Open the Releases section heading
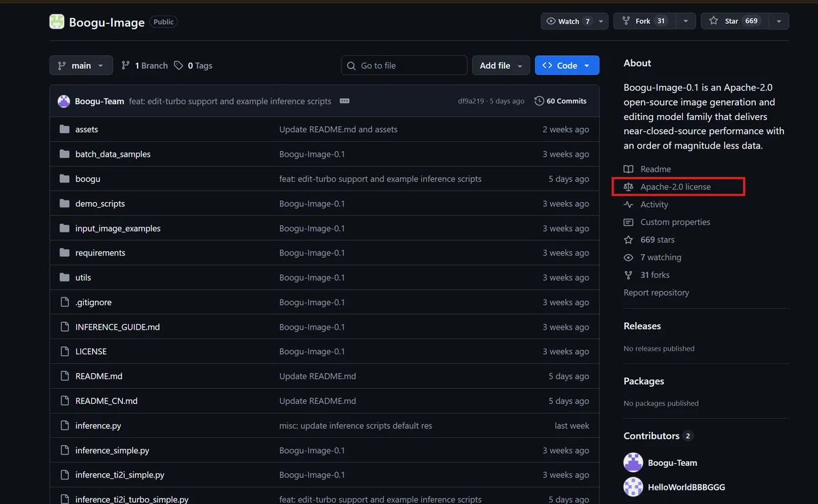Image resolution: width=818 pixels, height=504 pixels. 642,326
